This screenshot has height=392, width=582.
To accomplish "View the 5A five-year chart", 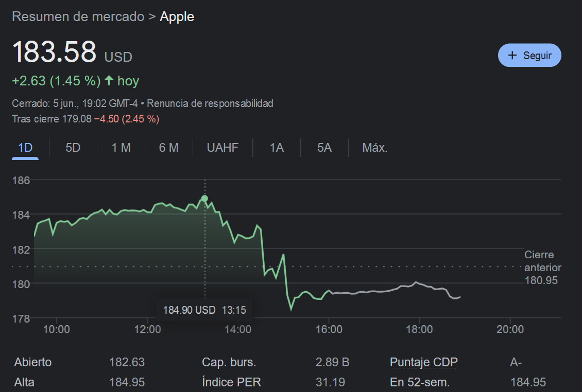I will pos(324,148).
